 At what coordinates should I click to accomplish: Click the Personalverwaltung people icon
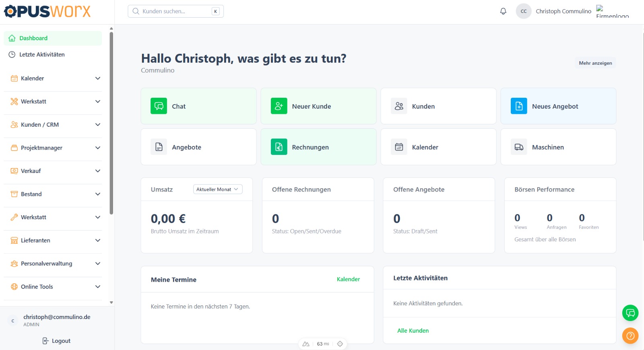pyautogui.click(x=14, y=264)
